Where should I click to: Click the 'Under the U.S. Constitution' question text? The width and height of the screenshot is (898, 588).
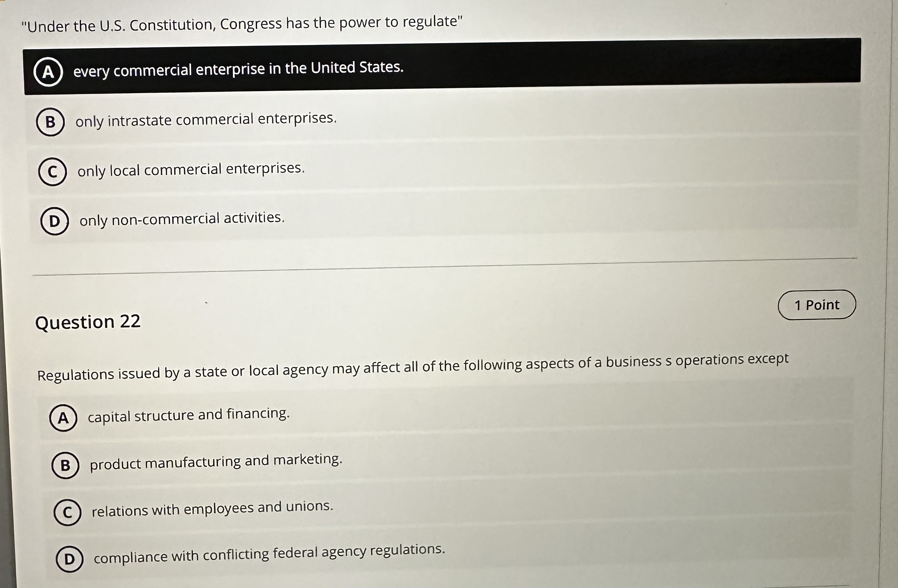point(241,25)
